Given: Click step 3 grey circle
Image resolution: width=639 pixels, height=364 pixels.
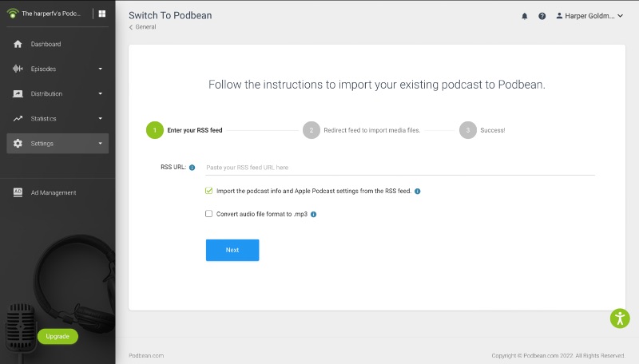Looking at the screenshot, I should click(468, 130).
